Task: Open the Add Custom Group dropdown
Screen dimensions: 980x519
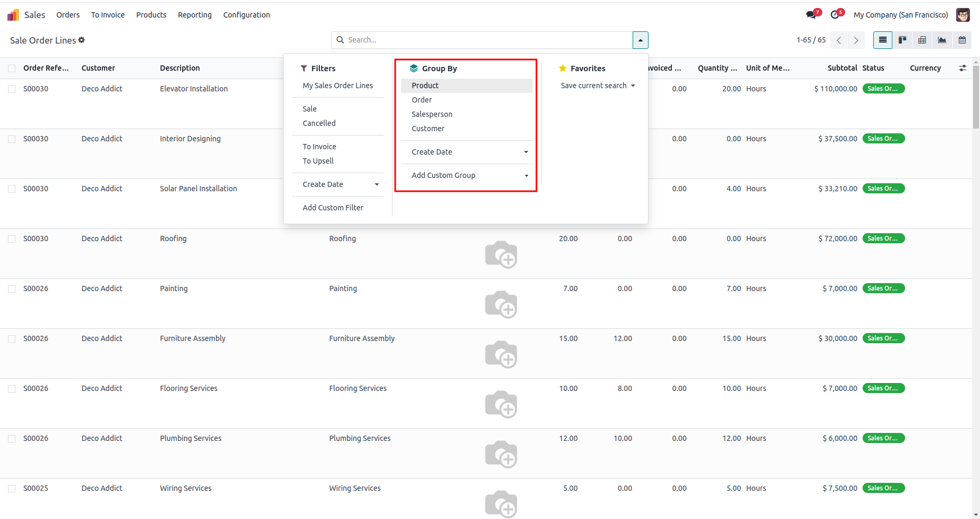Action: (x=469, y=175)
